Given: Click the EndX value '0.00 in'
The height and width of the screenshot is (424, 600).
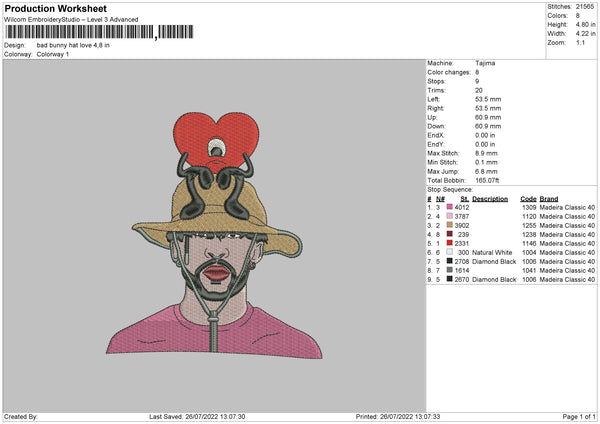Looking at the screenshot, I should 485,135.
